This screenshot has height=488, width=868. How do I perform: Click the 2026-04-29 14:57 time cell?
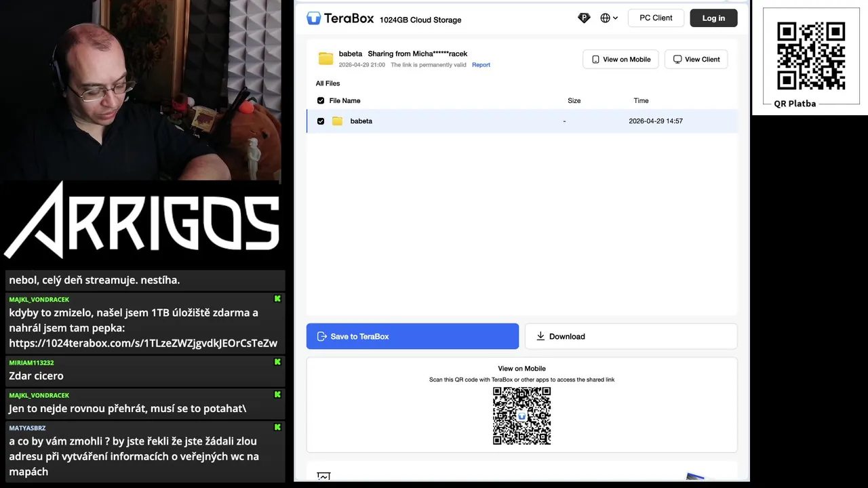[x=656, y=121]
